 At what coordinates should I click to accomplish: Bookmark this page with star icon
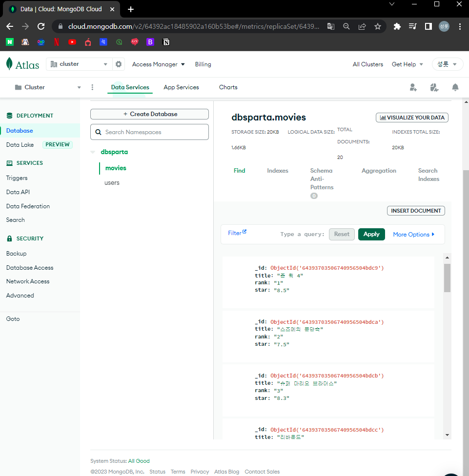coord(378,26)
